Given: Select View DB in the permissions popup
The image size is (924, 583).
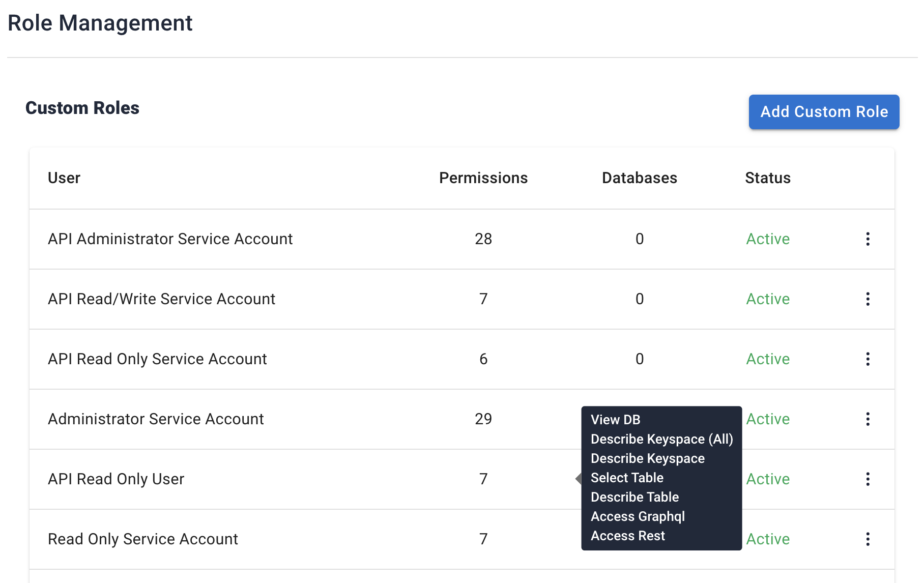Looking at the screenshot, I should coord(615,420).
